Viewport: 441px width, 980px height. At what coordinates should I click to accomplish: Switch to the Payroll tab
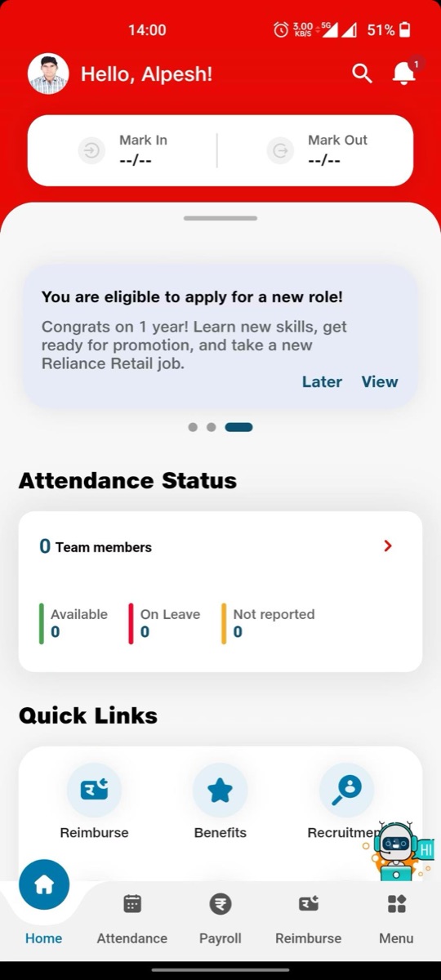pyautogui.click(x=220, y=919)
